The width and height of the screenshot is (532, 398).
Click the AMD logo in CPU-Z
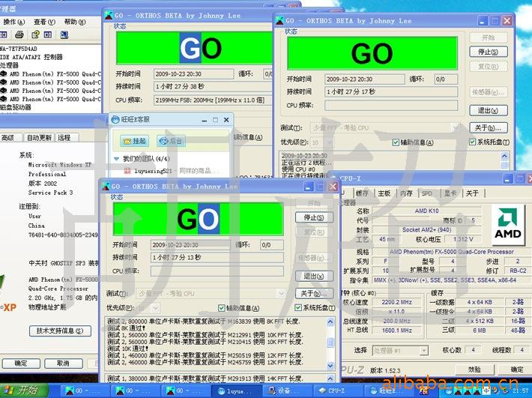tap(507, 225)
